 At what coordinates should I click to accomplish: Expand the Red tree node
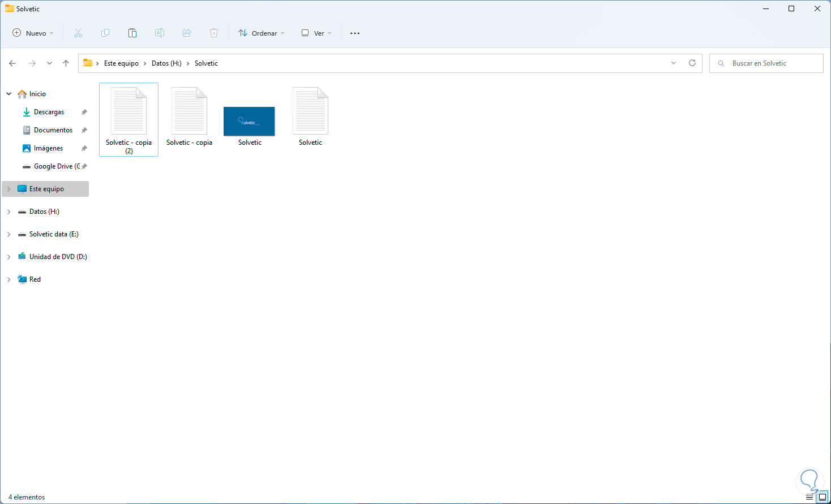[9, 279]
